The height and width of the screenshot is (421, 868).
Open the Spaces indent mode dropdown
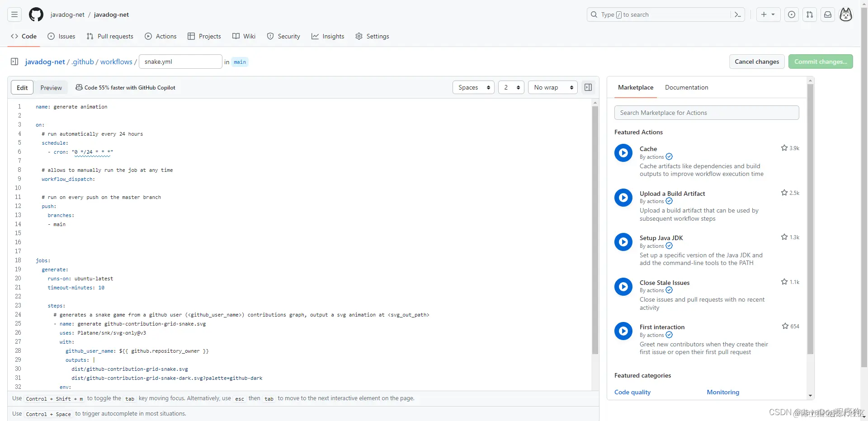pyautogui.click(x=473, y=87)
